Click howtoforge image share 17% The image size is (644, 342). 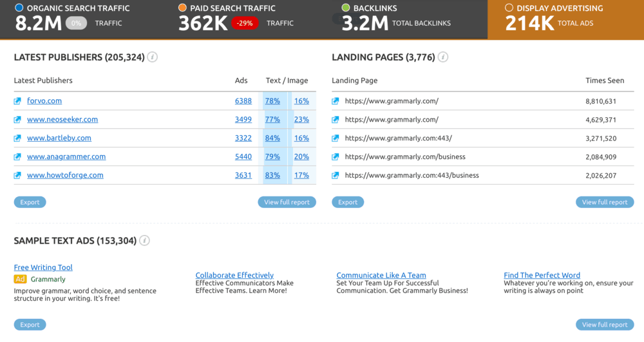(301, 175)
